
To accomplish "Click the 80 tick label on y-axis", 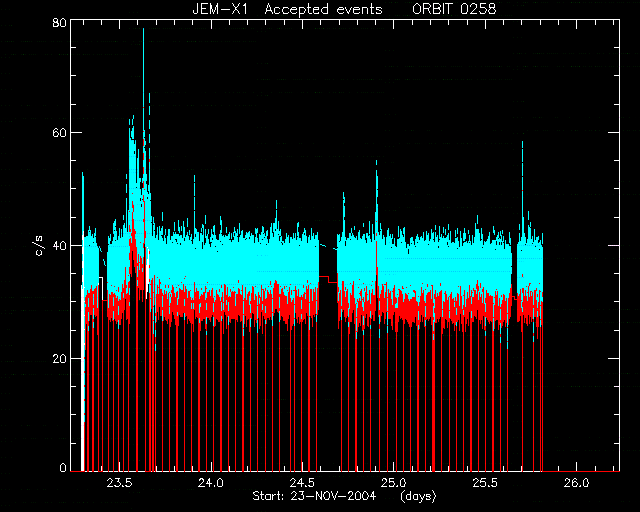I will [59, 23].
